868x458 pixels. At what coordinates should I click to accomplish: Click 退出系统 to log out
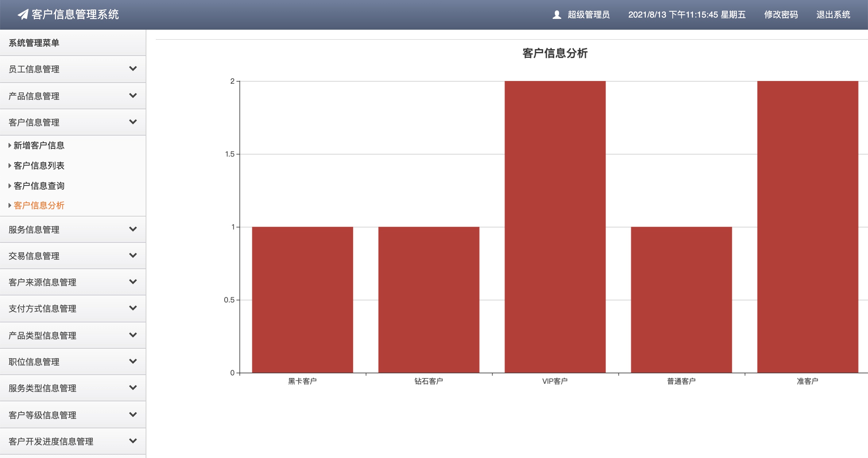coord(833,15)
